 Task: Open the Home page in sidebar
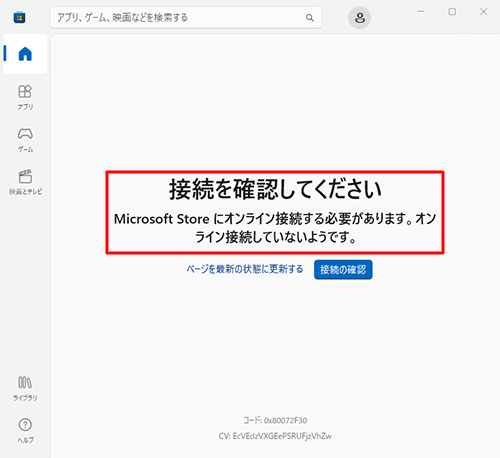coord(25,54)
